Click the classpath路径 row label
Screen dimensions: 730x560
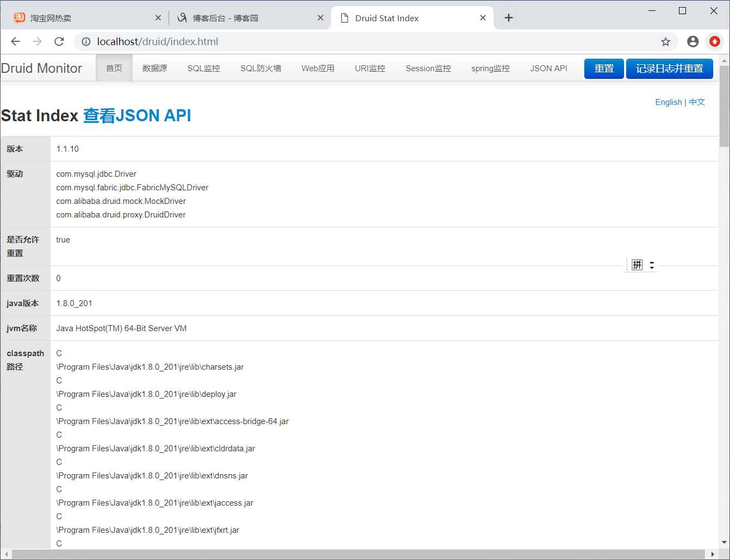(x=25, y=360)
